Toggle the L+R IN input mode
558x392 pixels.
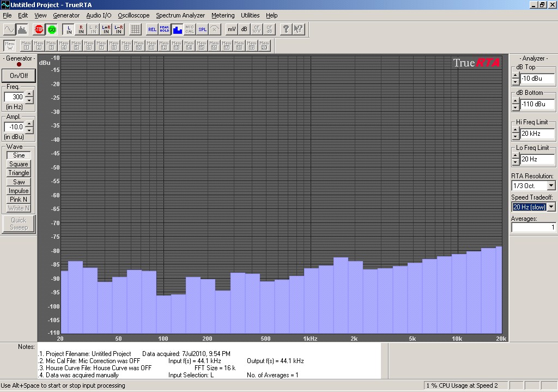[106, 29]
